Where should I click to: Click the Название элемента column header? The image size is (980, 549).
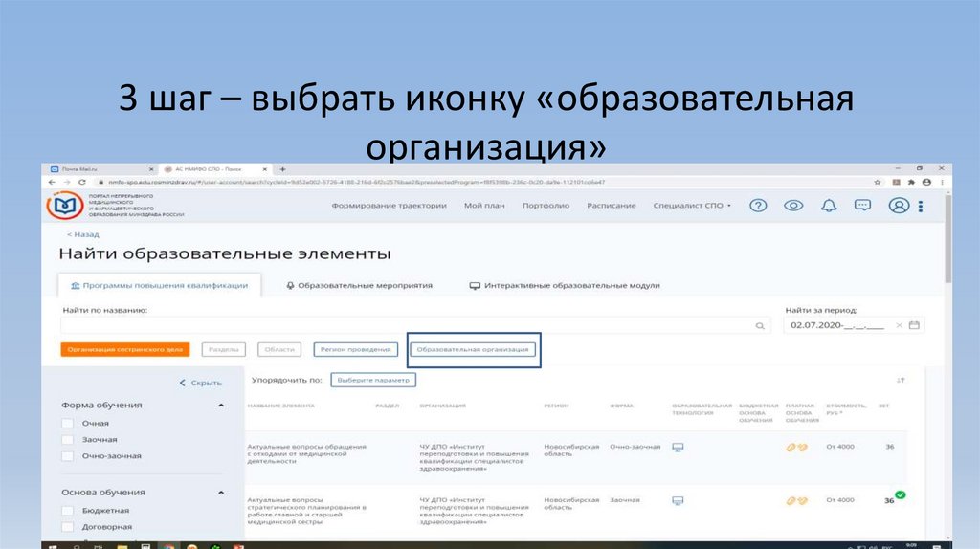click(281, 406)
